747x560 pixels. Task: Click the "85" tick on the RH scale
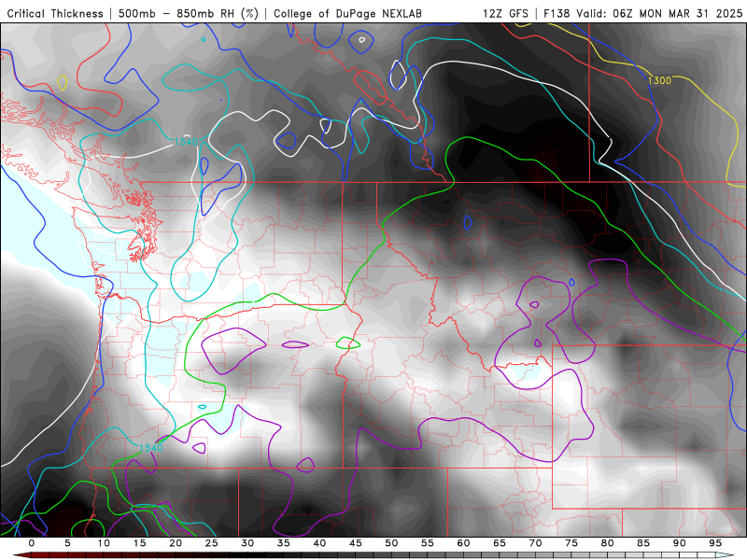[x=643, y=543]
